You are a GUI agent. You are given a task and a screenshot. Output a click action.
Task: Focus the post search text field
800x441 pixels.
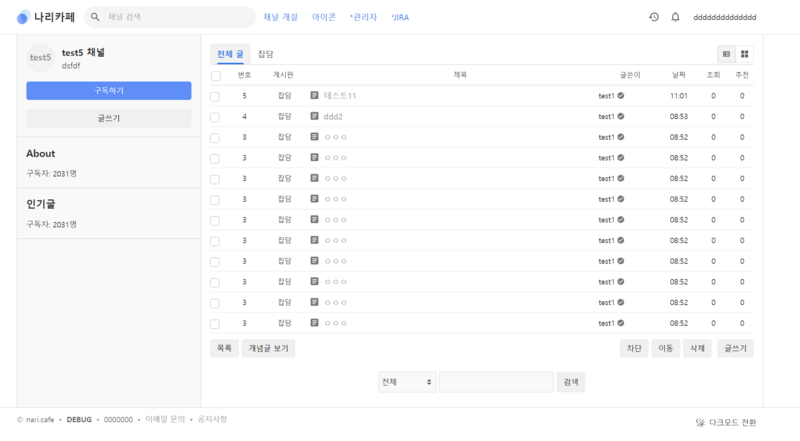click(496, 382)
